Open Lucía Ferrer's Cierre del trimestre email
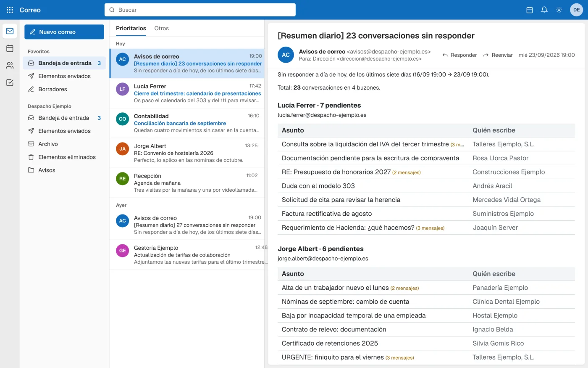The height and width of the screenshot is (368, 588). click(187, 93)
